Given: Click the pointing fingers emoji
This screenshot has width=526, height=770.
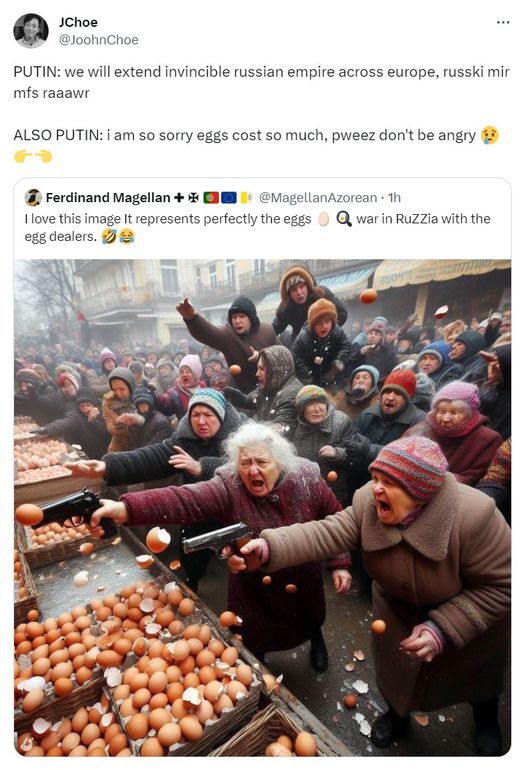Looking at the screenshot, I should tap(33, 157).
